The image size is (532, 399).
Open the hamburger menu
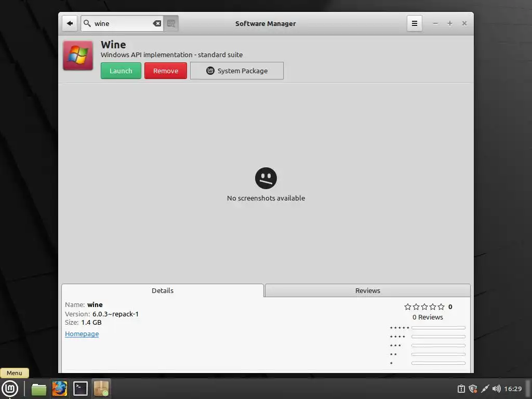point(414,23)
